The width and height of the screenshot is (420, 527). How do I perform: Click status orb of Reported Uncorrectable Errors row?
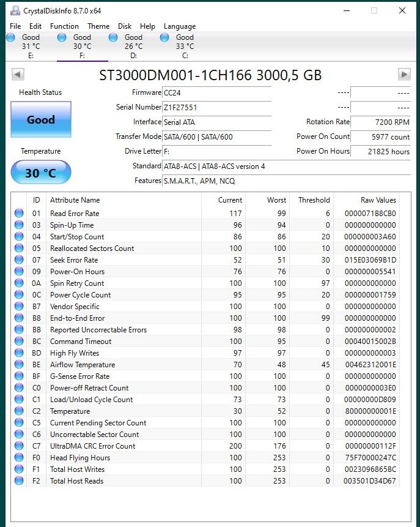click(x=19, y=329)
